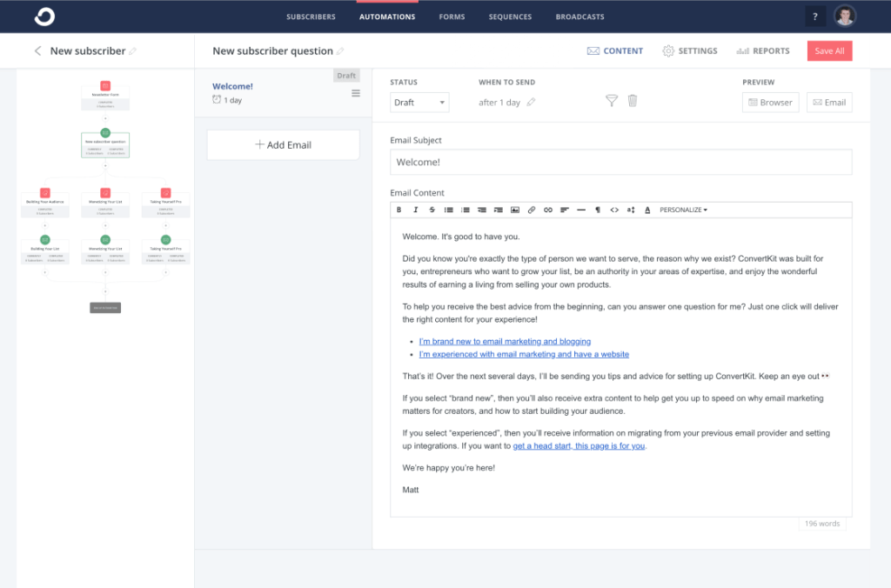Expand the Personalize dropdown
This screenshot has height=588, width=891.
pos(683,210)
